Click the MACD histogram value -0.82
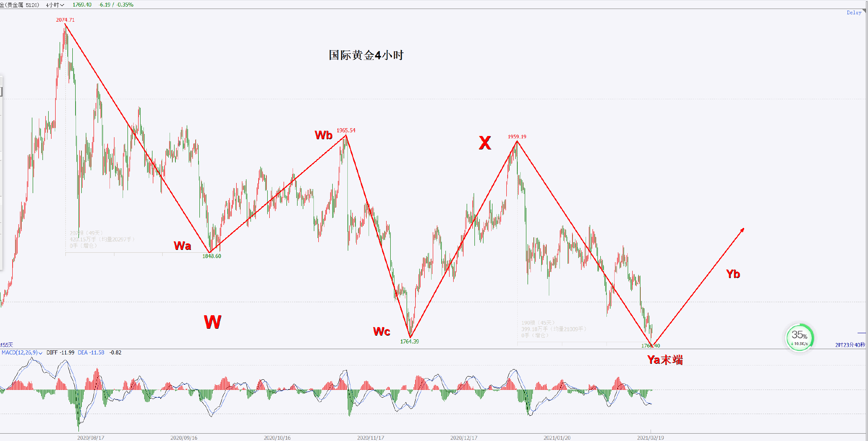Viewport: 868px width, 441px height. [116, 352]
